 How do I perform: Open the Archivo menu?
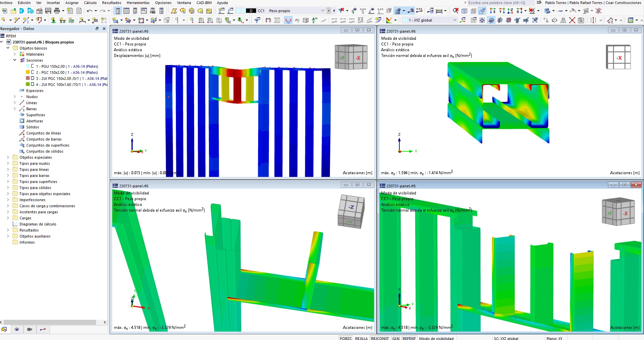6,3
